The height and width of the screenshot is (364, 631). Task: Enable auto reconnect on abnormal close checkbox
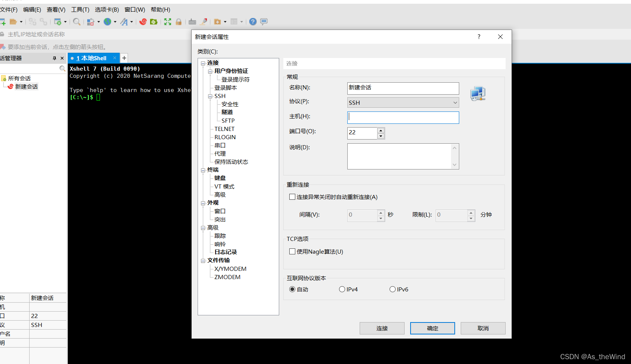292,197
